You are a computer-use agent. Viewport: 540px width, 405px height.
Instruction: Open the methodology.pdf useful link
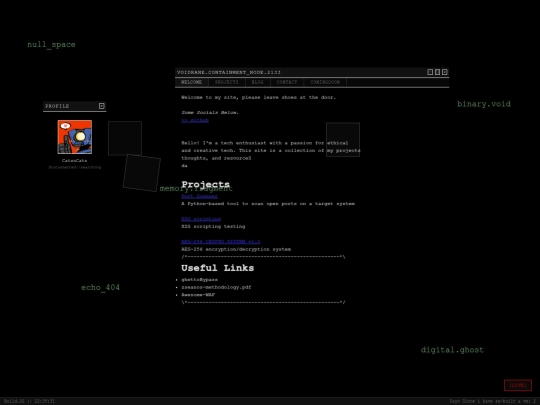(216, 287)
